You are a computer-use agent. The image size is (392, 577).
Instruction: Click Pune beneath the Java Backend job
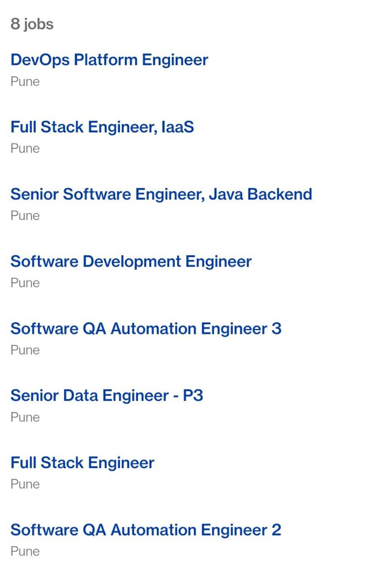point(25,216)
